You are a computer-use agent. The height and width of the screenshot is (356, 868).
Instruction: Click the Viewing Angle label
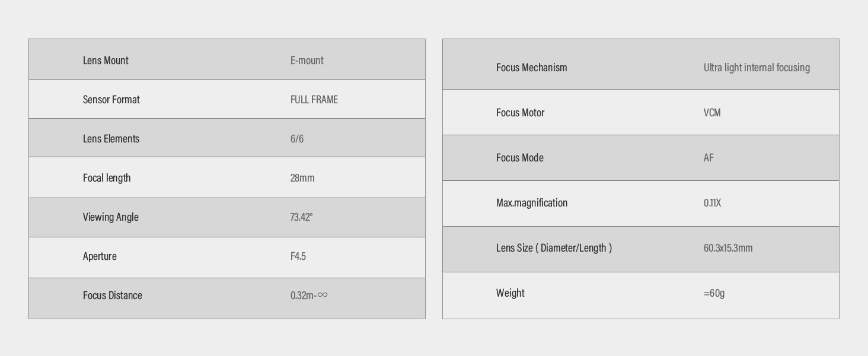click(110, 217)
